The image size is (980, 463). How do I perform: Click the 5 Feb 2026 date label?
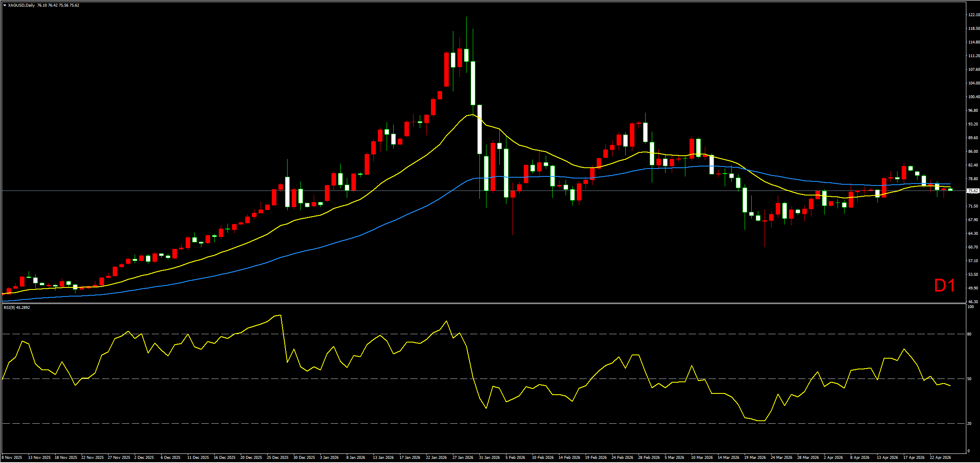[x=515, y=458]
